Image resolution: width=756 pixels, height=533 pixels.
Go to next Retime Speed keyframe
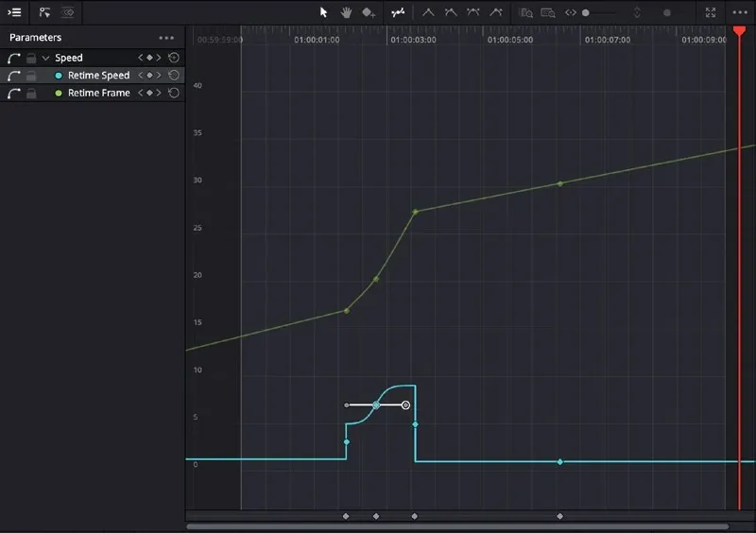click(159, 76)
